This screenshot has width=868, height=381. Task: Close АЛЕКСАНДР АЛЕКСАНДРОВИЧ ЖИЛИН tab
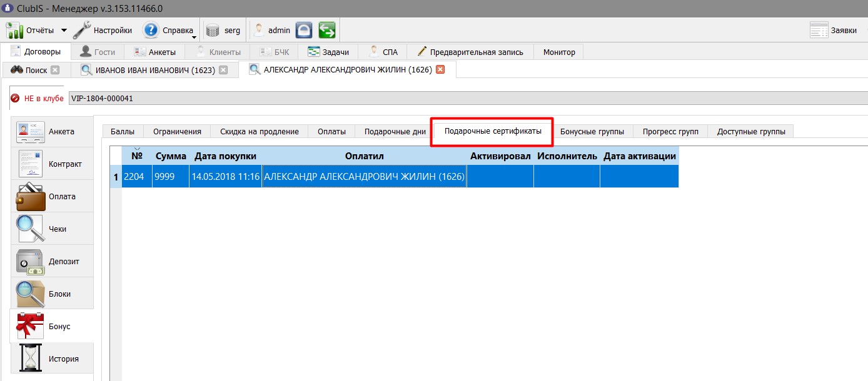(440, 69)
